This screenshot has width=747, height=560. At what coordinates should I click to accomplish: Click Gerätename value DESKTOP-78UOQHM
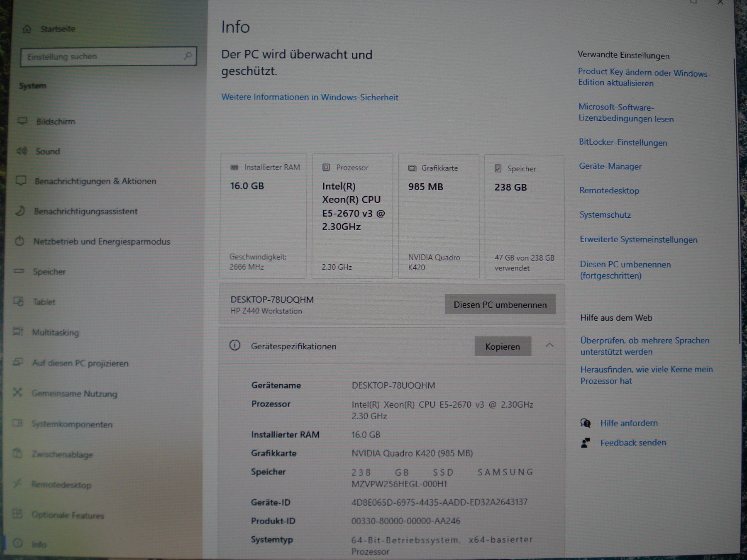(x=393, y=385)
